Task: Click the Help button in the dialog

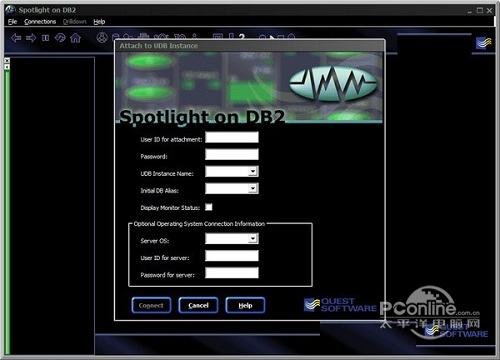Action: click(x=245, y=305)
